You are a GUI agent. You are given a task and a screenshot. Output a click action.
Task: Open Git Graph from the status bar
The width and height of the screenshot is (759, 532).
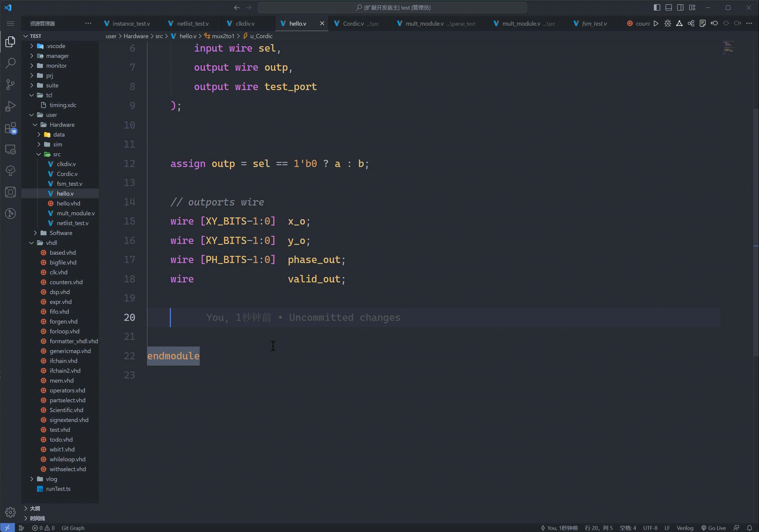coord(73,528)
